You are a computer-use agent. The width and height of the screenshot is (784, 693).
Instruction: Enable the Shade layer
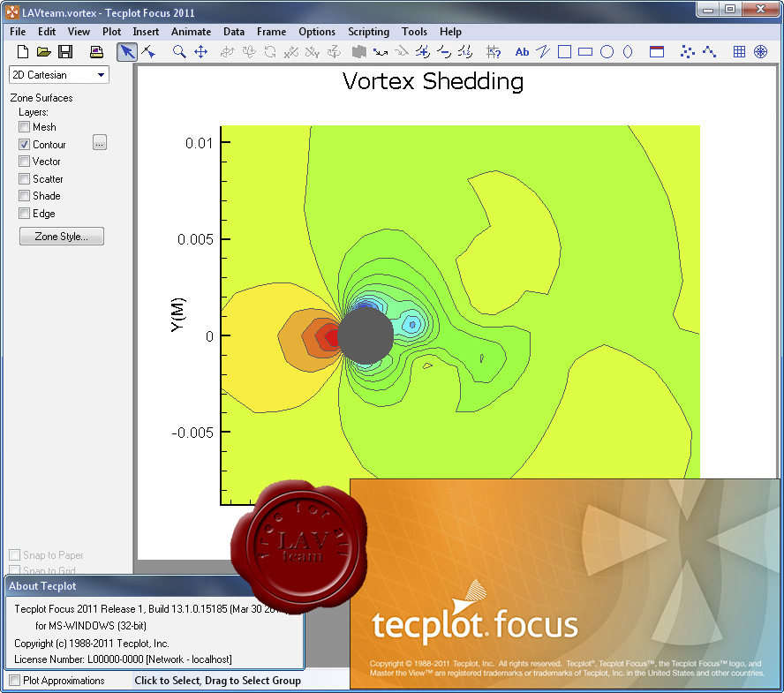click(x=24, y=195)
